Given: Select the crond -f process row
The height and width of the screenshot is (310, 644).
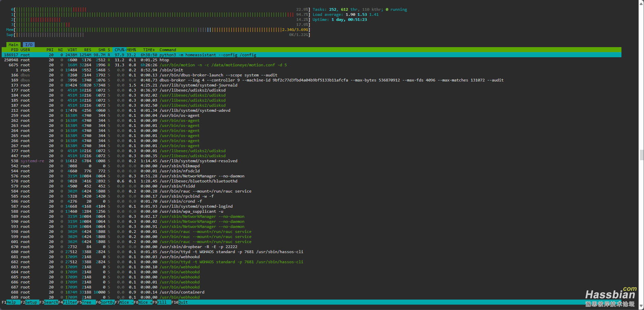Looking at the screenshot, I should (311, 201).
